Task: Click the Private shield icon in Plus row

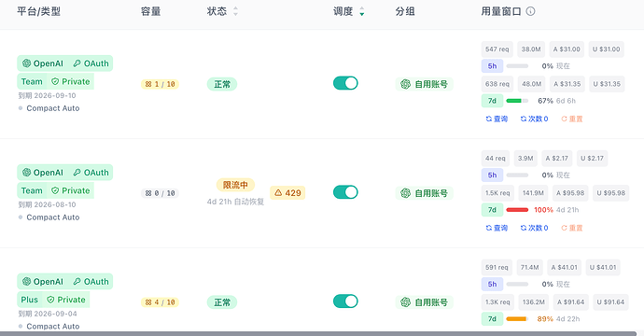Action: (50, 300)
